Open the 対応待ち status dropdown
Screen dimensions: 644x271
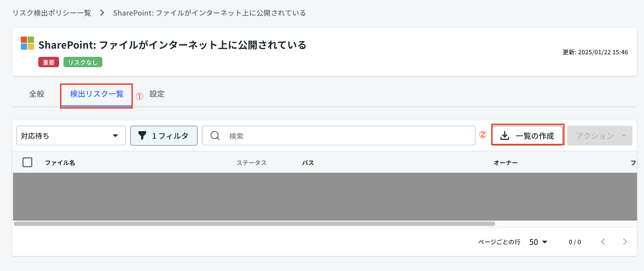[71, 135]
